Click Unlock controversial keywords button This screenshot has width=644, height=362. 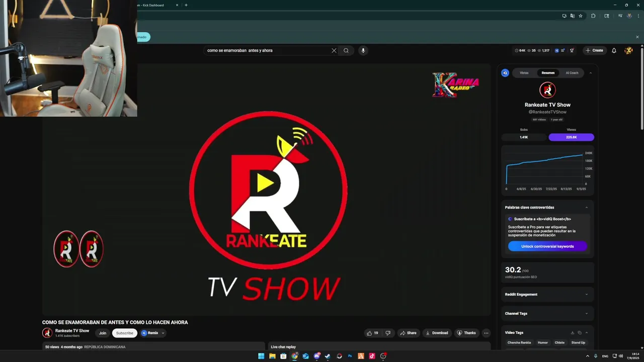tap(547, 246)
